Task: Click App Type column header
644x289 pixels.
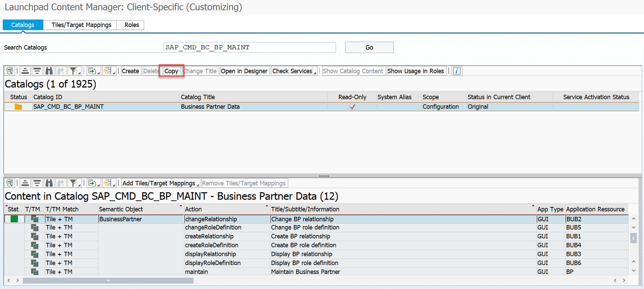Action: point(550,209)
